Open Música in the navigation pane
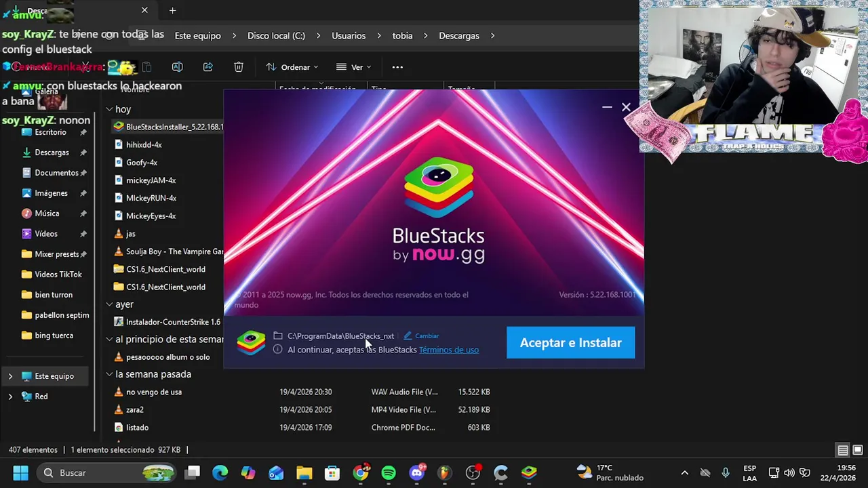This screenshot has width=868, height=488. click(x=47, y=213)
